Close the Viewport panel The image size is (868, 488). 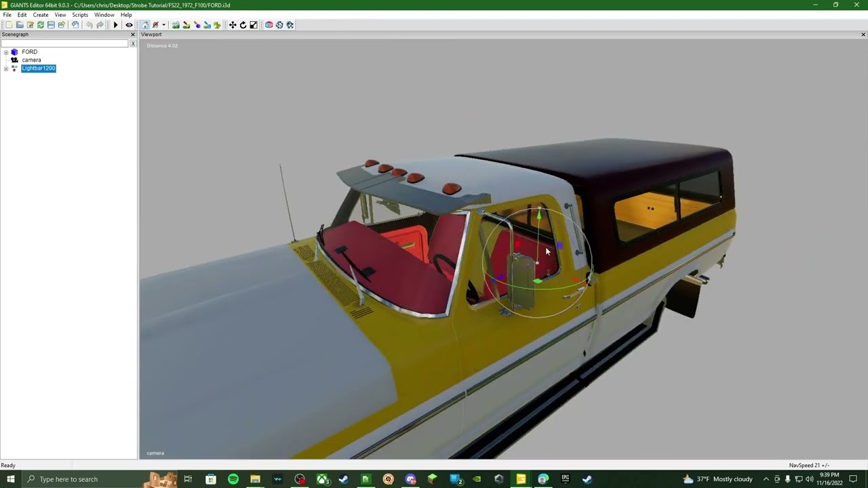tap(863, 35)
